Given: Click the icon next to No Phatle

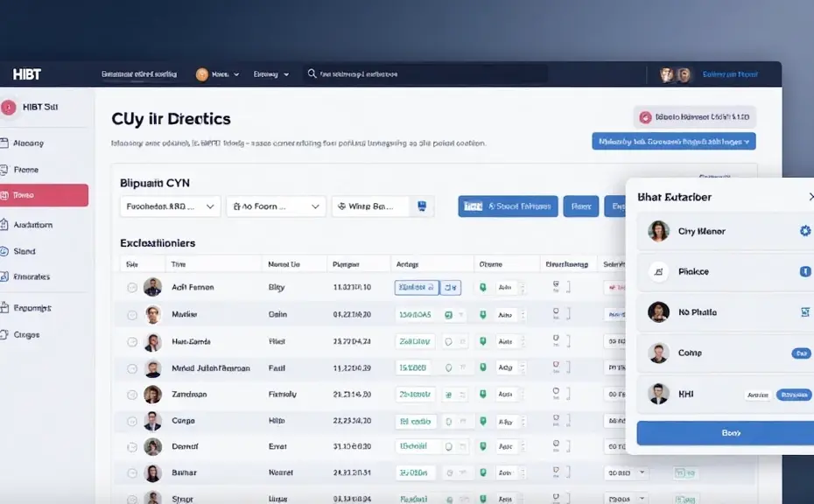Looking at the screenshot, I should [x=804, y=312].
